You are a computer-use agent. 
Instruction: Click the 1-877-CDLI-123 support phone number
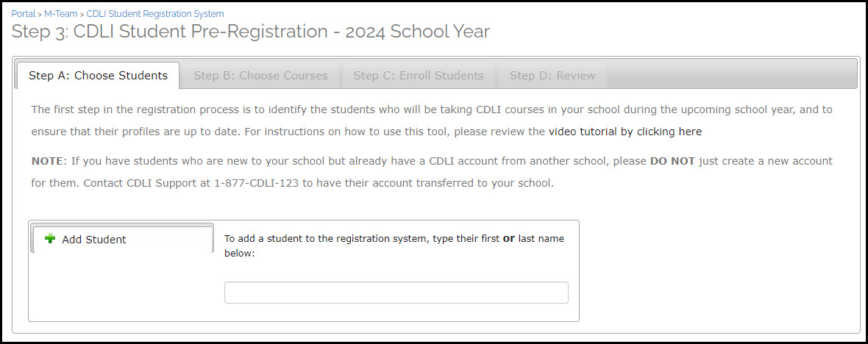257,184
